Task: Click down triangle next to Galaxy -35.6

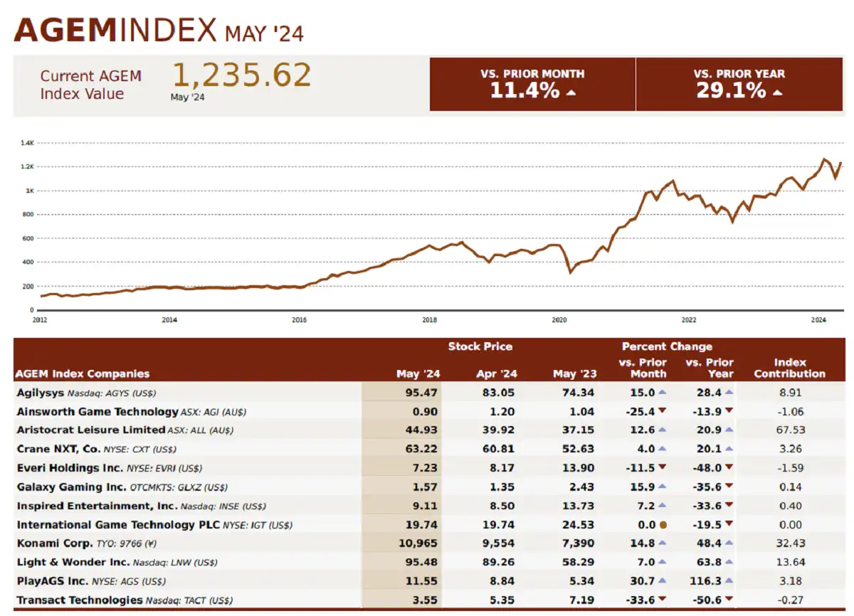Action: coord(729,487)
